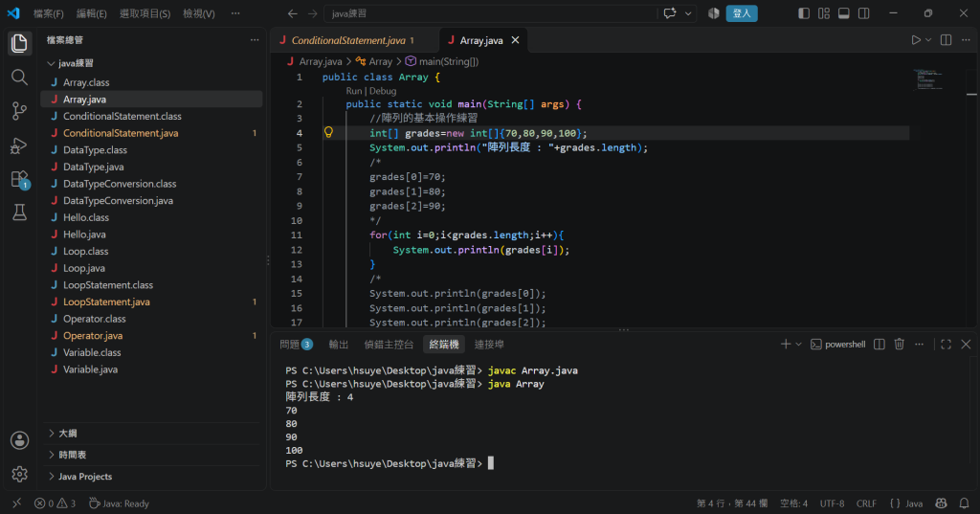Click the java練習 command center search box
Screen dimensions: 980x514
coord(491,13)
